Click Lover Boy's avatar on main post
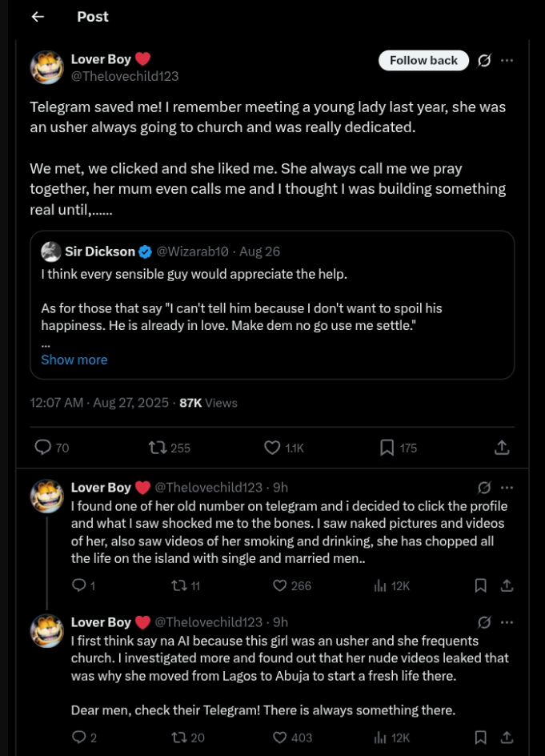The height and width of the screenshot is (756, 545). (47, 67)
